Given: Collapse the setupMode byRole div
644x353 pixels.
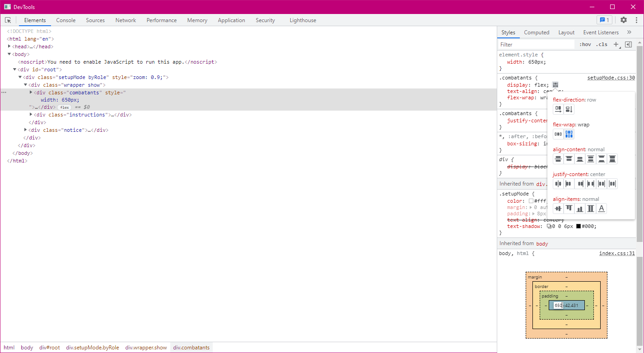Looking at the screenshot, I should click(20, 77).
